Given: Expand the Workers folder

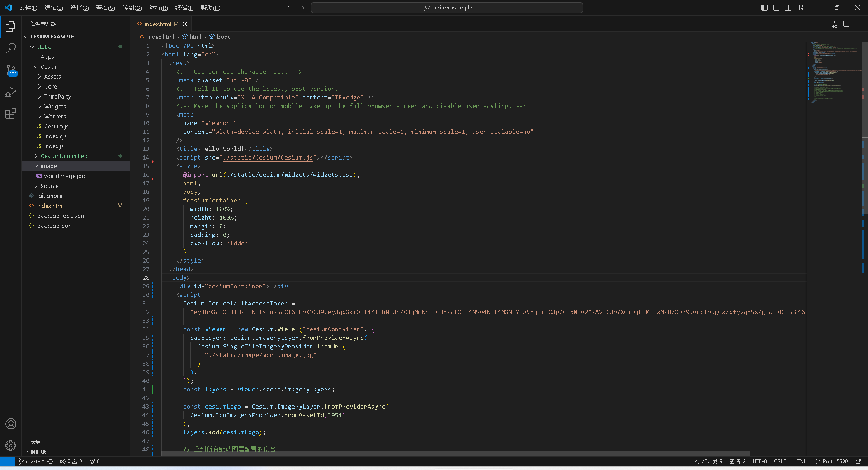Looking at the screenshot, I should click(75, 116).
